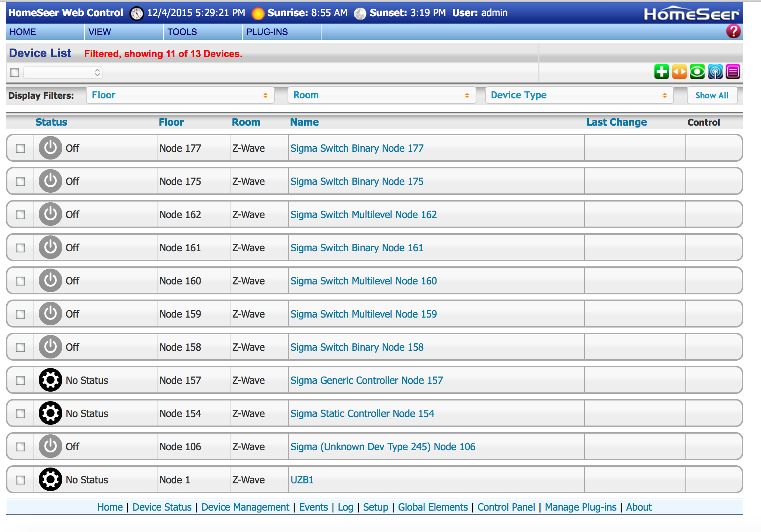Viewport: 761px width, 532px height.
Task: Open help via red question mark icon
Action: 733,31
